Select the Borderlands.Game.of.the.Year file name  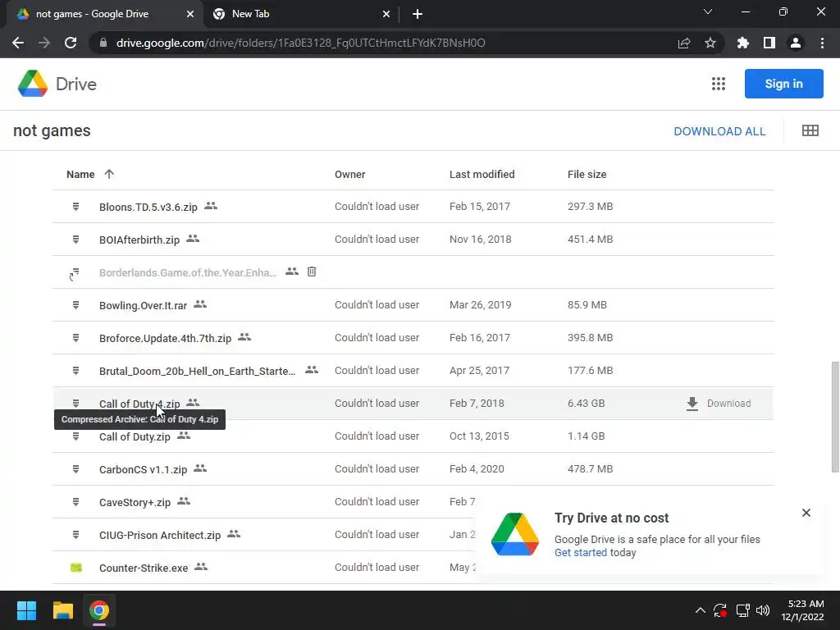point(188,272)
